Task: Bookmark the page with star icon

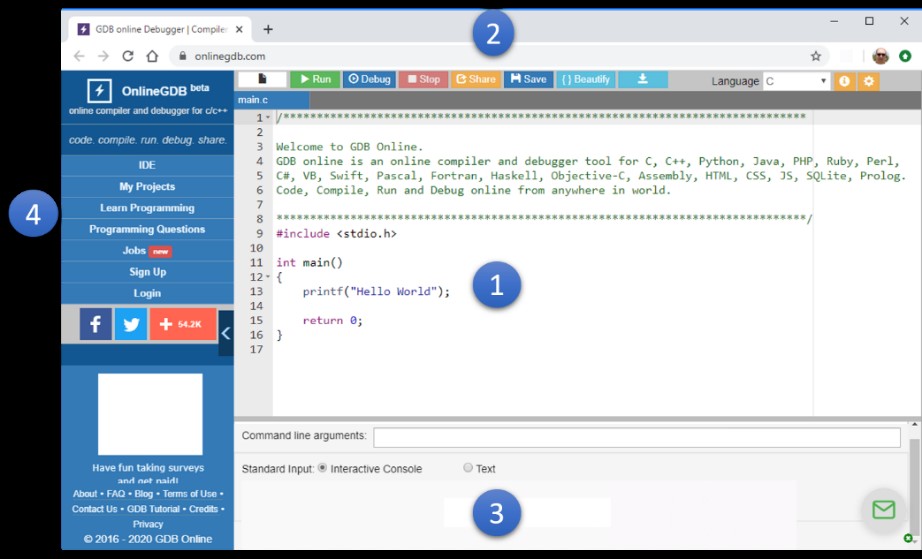Action: pos(816,56)
